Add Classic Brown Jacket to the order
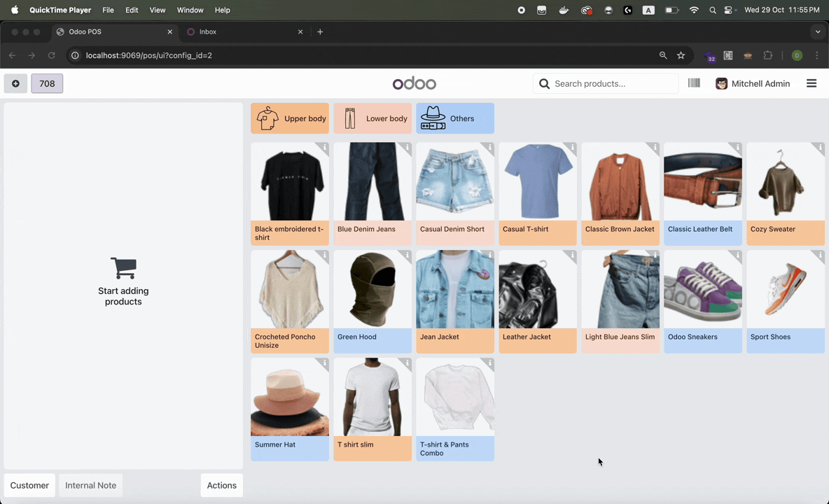The image size is (829, 504). coord(620,194)
